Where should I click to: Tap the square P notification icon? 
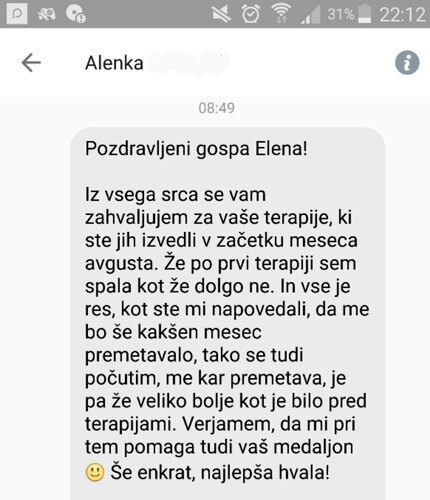coord(17,14)
